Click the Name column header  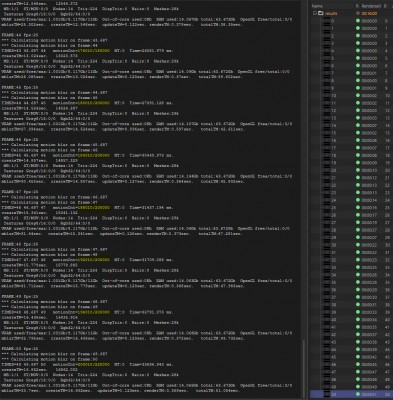click(x=317, y=6)
